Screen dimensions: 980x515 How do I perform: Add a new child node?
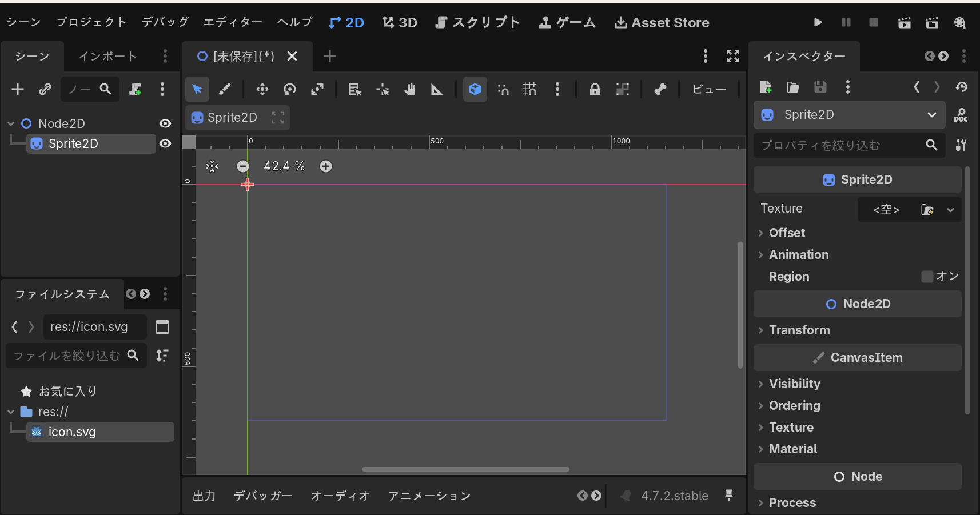pyautogui.click(x=18, y=89)
